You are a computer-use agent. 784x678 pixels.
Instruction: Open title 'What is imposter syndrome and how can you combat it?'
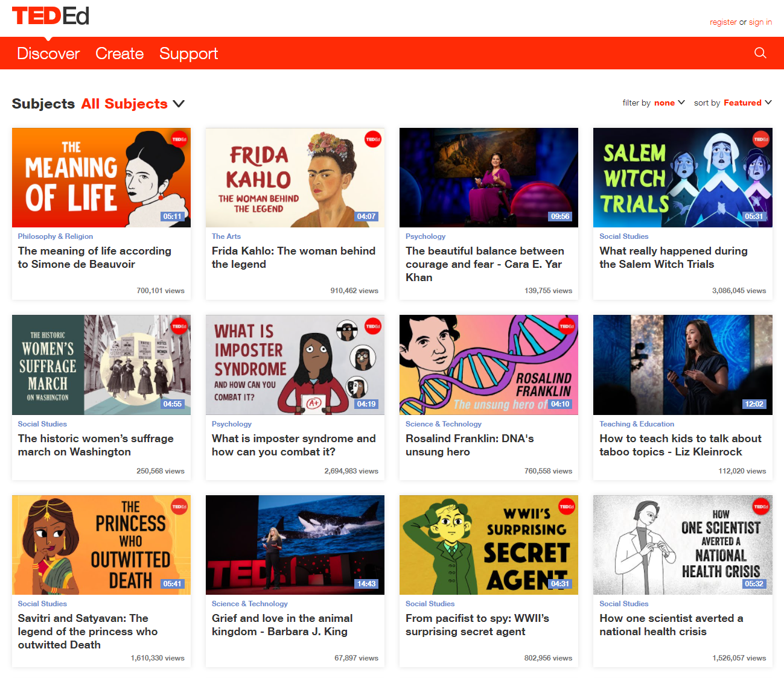click(294, 445)
